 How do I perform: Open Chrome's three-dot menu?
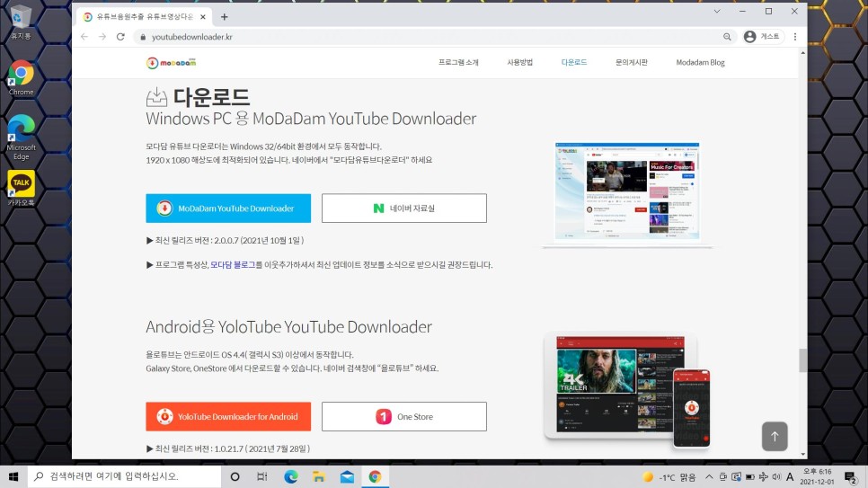click(795, 37)
